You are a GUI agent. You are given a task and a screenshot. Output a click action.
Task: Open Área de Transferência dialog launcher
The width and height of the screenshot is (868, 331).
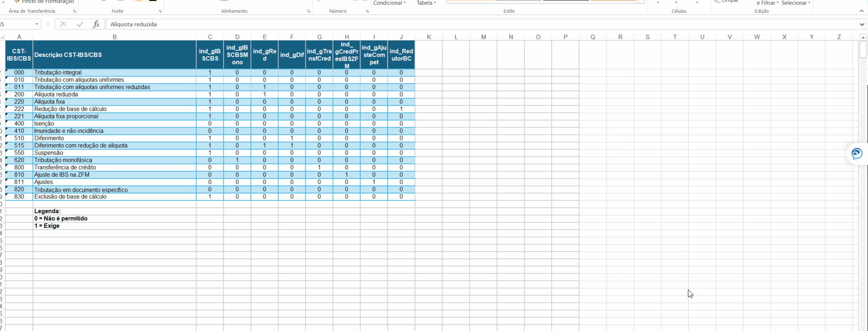click(75, 11)
